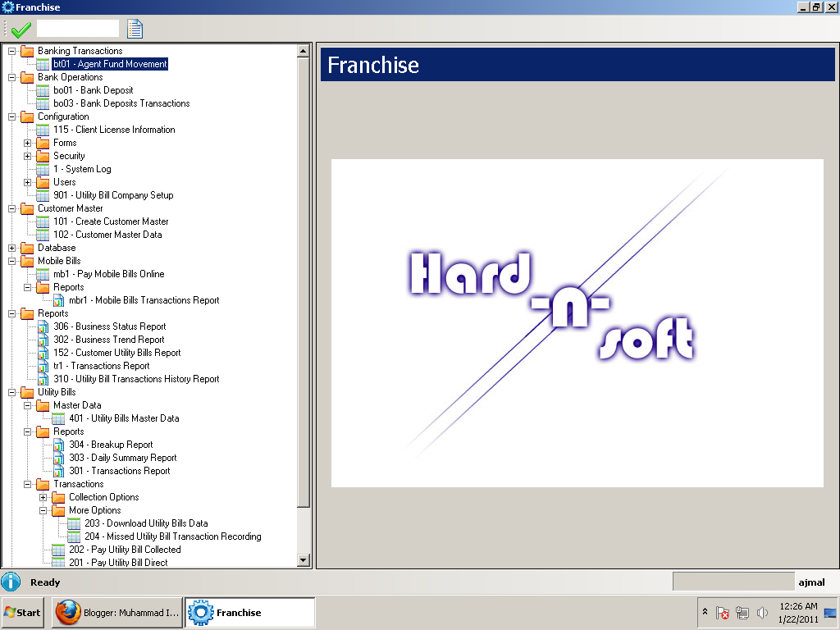Expand the Collection Options folder
The height and width of the screenshot is (630, 840).
(43, 498)
